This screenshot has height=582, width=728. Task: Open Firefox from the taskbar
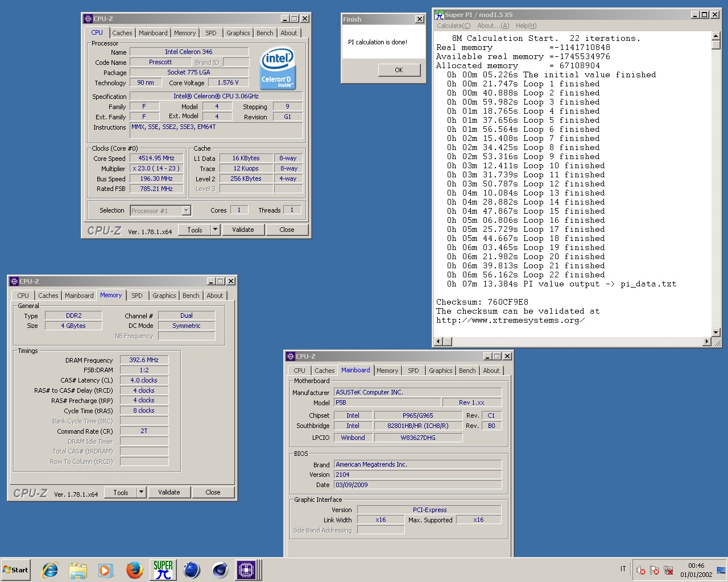pos(135,569)
